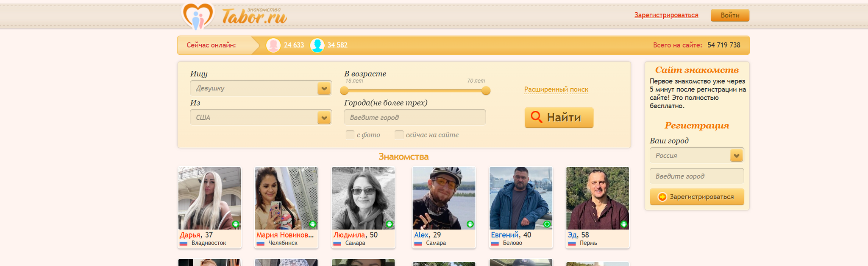This screenshot has height=266, width=868.
Task: Click the 'Сейчас онлайн:' label
Action: pos(211,45)
